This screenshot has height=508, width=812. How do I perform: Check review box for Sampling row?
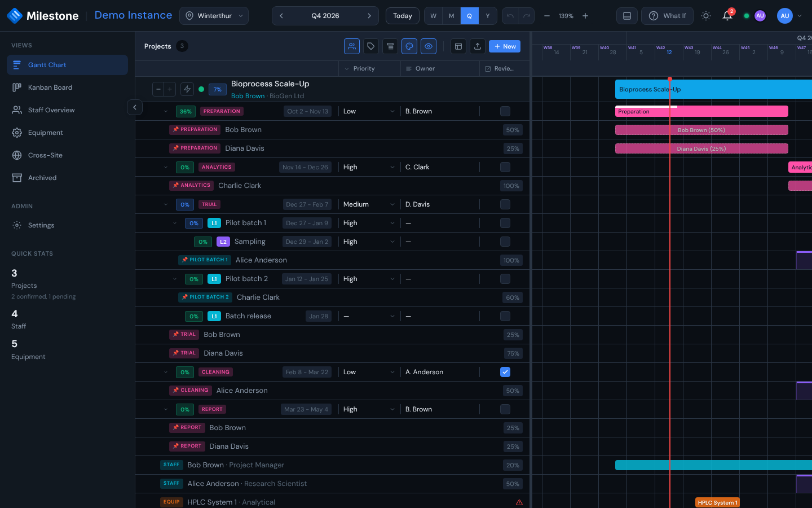[505, 242]
